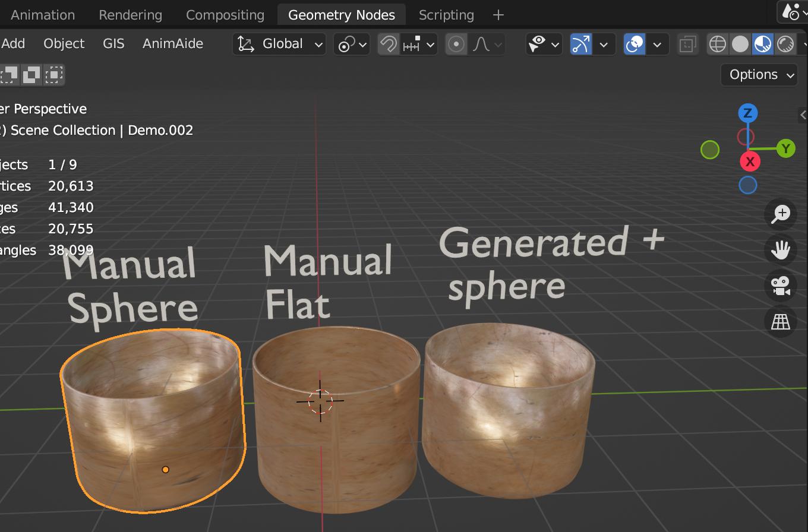Select the intersect selection mode icon
The height and width of the screenshot is (532, 808).
coord(54,75)
